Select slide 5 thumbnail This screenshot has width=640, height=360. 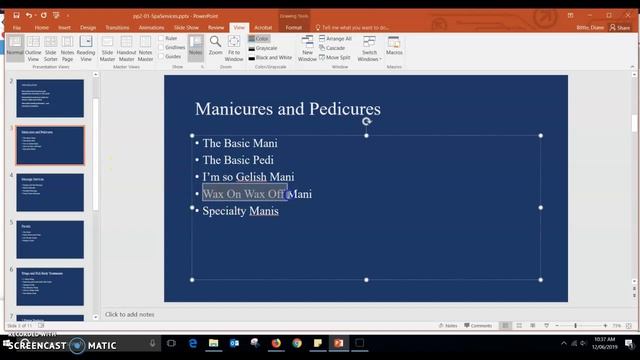pos(50,240)
